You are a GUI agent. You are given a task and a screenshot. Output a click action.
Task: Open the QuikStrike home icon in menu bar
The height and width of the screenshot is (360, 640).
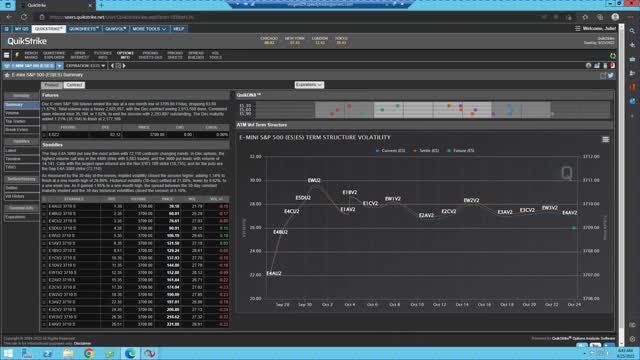point(6,29)
